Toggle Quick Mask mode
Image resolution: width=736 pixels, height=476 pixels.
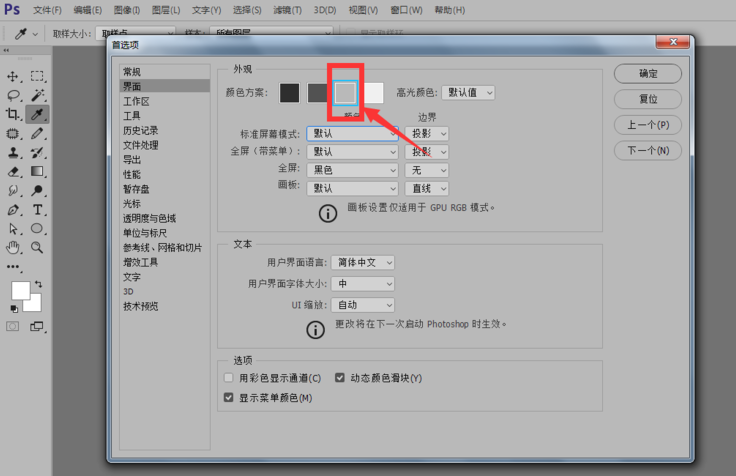coord(13,326)
